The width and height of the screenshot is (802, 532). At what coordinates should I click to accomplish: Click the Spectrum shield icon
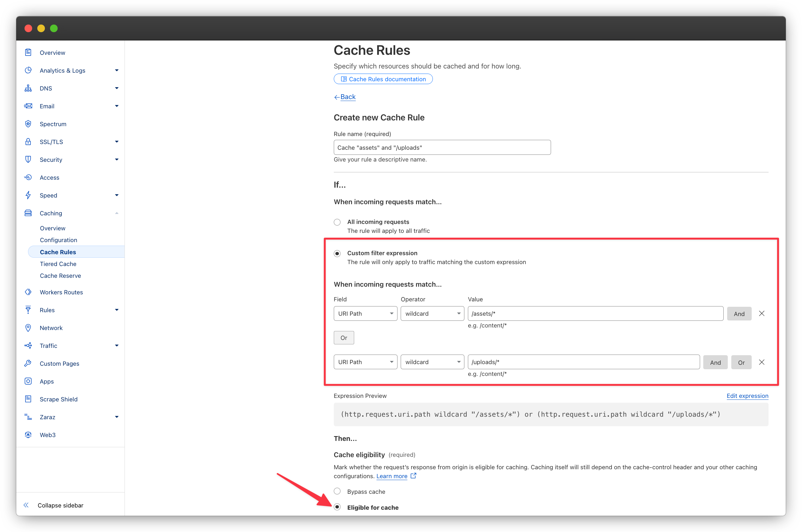pyautogui.click(x=28, y=124)
